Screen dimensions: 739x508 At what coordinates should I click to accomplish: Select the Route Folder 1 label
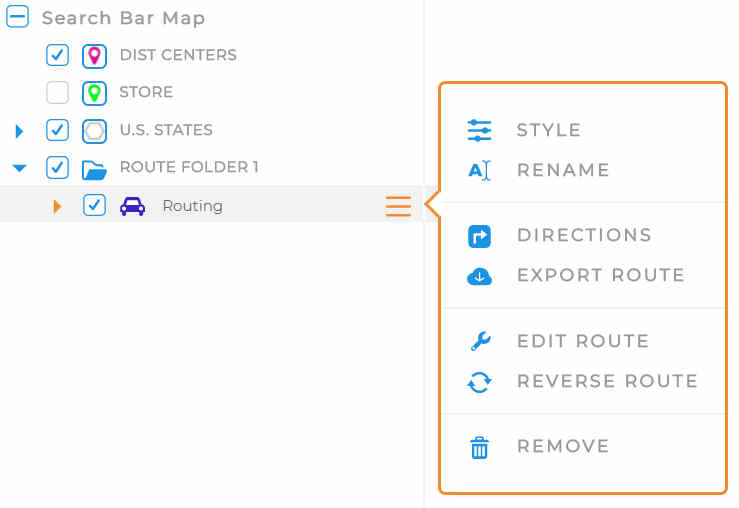(189, 167)
